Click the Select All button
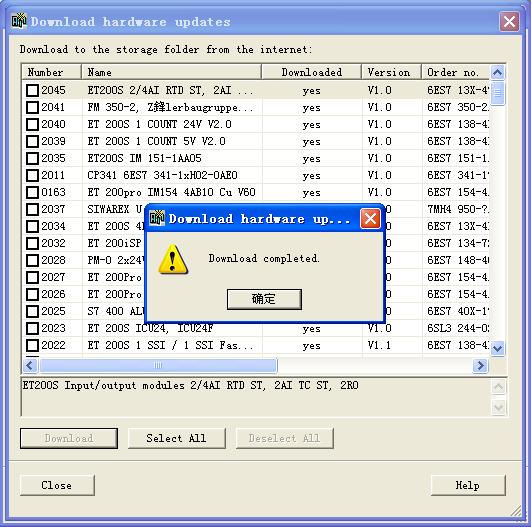531x527 pixels. (176, 438)
